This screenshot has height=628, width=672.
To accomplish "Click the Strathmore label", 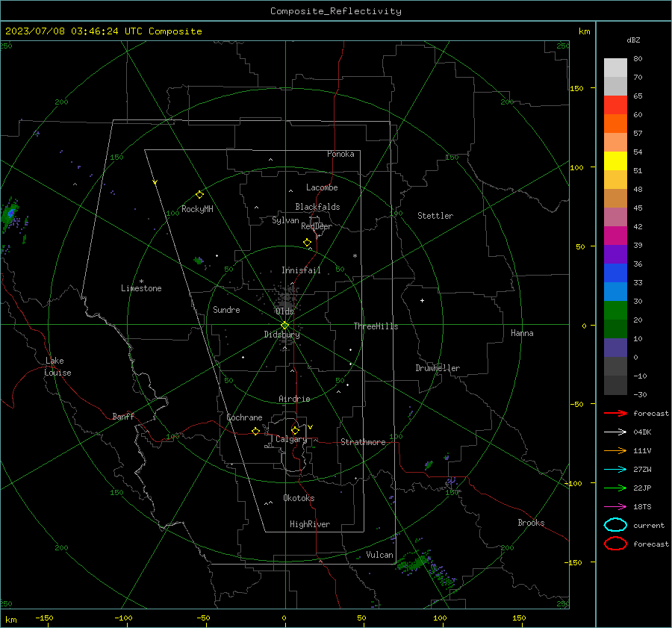I will pos(363,442).
